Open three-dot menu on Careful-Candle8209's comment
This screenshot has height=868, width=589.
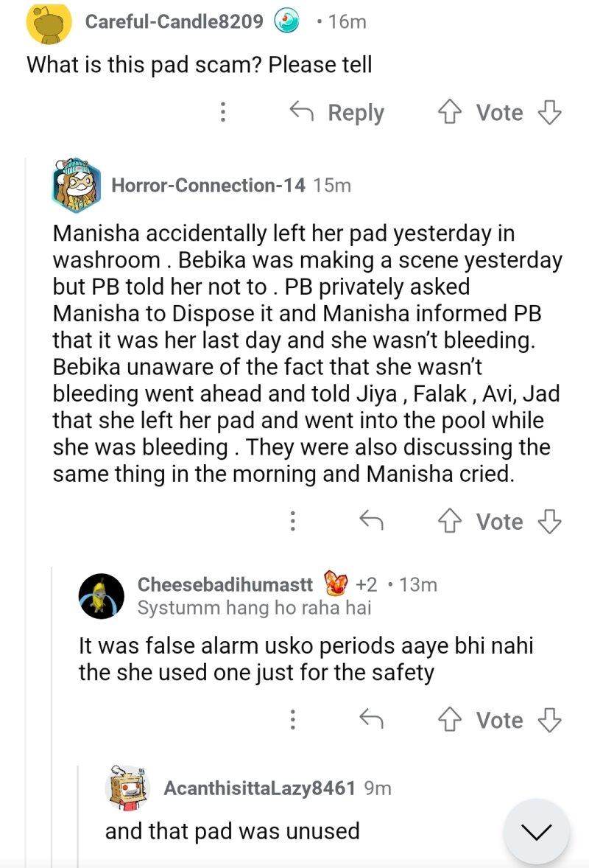223,113
